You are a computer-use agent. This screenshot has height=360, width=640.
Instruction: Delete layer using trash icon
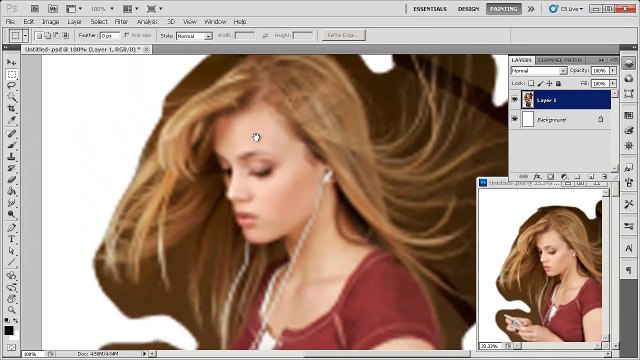click(x=604, y=176)
